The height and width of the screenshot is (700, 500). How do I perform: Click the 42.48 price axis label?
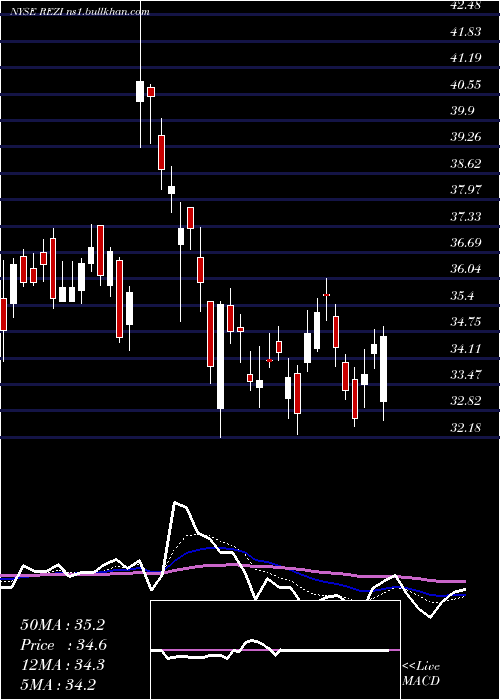(467, 5)
